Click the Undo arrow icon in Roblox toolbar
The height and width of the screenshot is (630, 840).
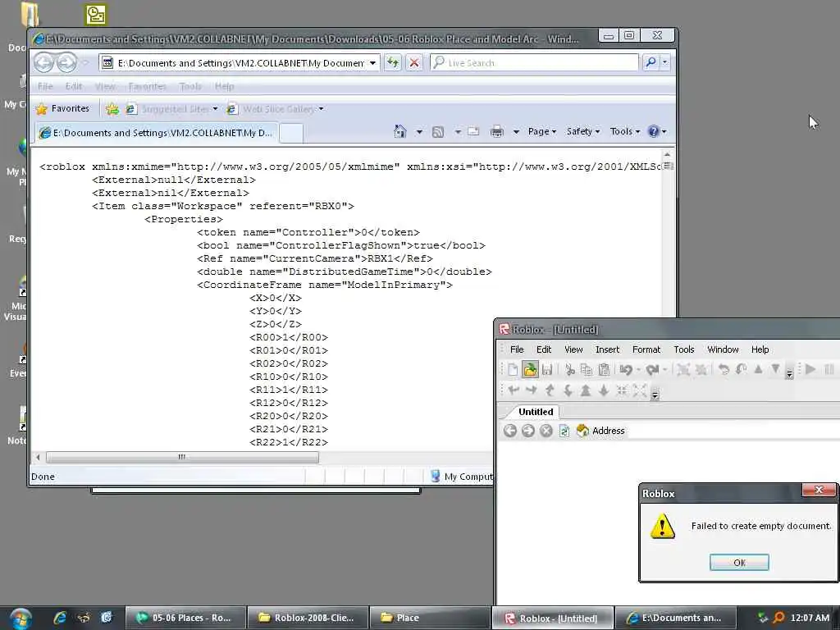[x=626, y=370]
